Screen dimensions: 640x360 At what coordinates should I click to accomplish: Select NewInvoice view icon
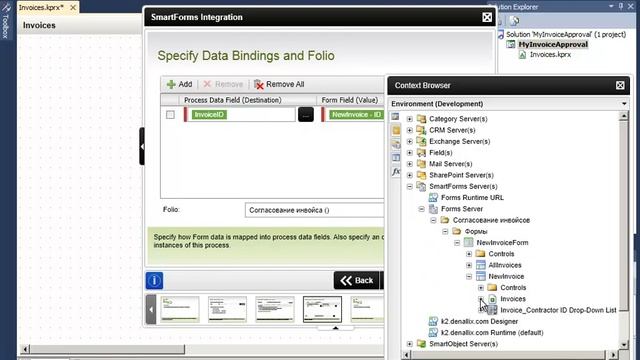coord(481,276)
